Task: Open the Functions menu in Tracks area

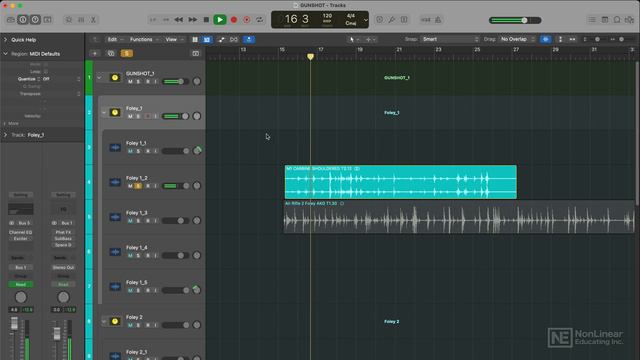Action: [143, 40]
